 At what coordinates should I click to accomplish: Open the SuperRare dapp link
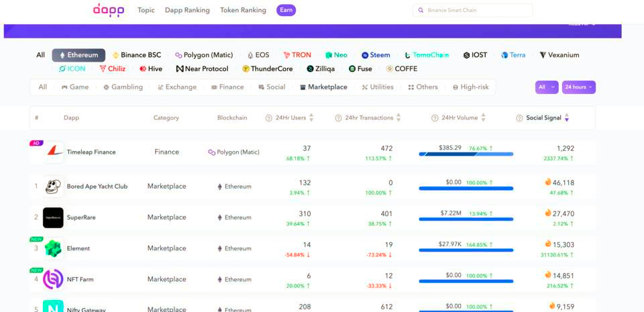pos(81,217)
